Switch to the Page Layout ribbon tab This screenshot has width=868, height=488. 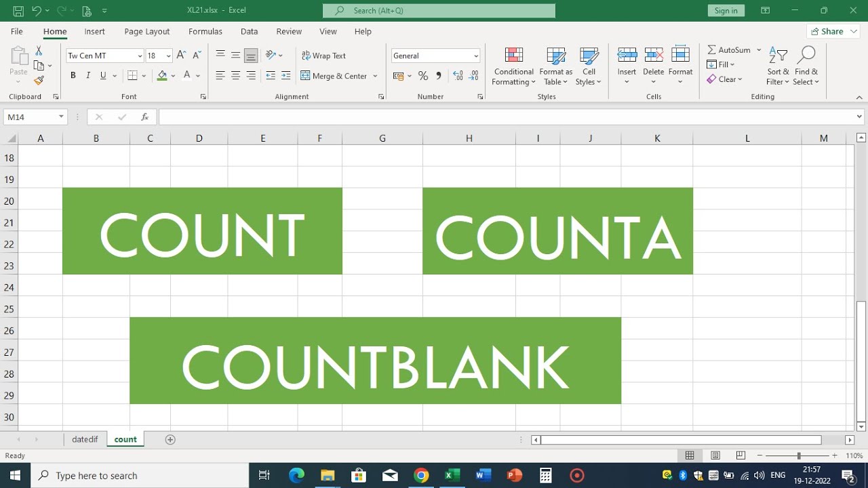(147, 31)
